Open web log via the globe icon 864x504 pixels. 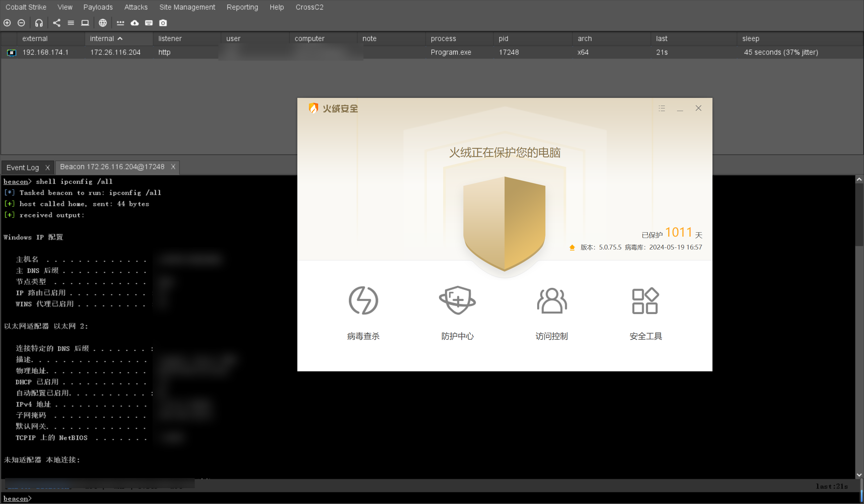(x=103, y=23)
